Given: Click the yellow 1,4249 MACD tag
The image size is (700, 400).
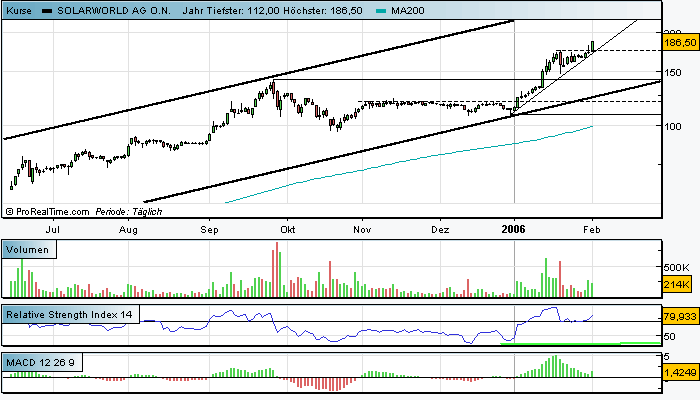Looking at the screenshot, I should 680,372.
